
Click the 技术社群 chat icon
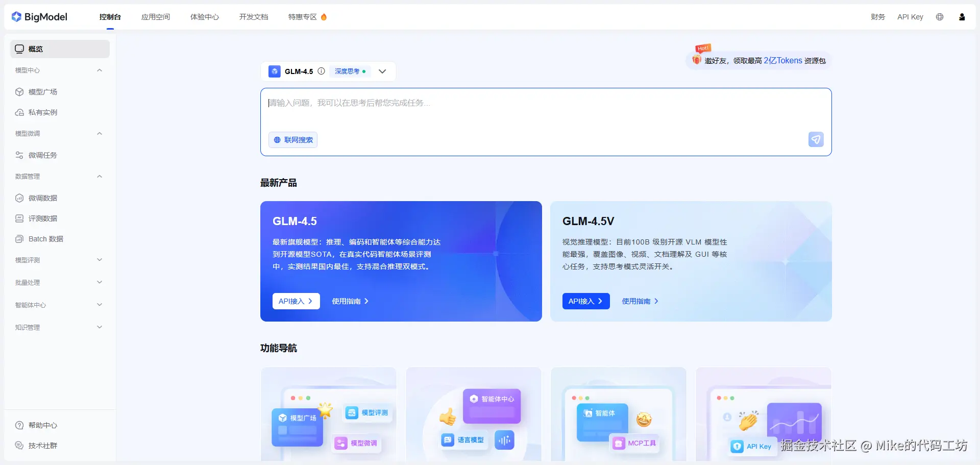click(19, 446)
